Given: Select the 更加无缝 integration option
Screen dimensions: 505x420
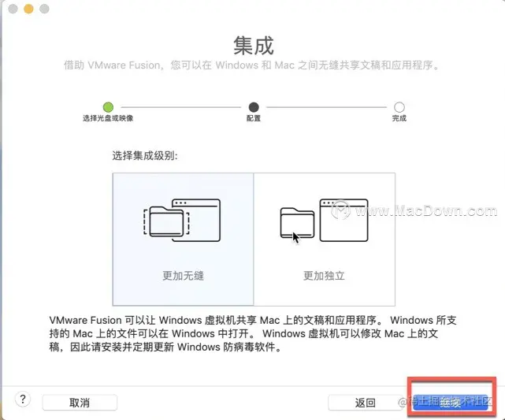Looking at the screenshot, I should [183, 240].
